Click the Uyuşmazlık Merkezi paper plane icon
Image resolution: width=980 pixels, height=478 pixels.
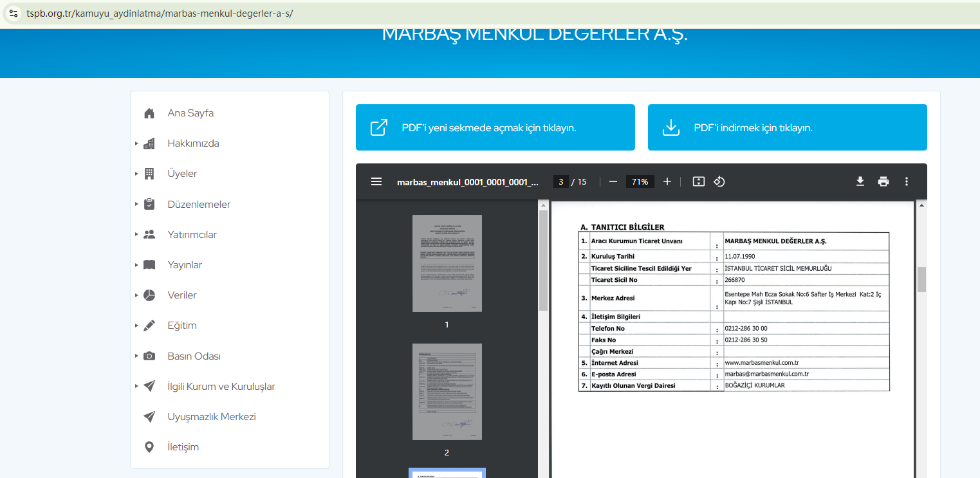149,417
